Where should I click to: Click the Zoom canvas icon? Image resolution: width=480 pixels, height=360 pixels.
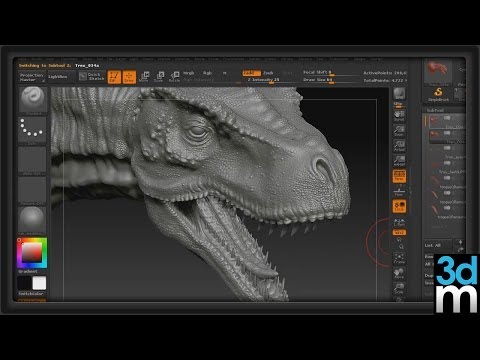pos(399,130)
